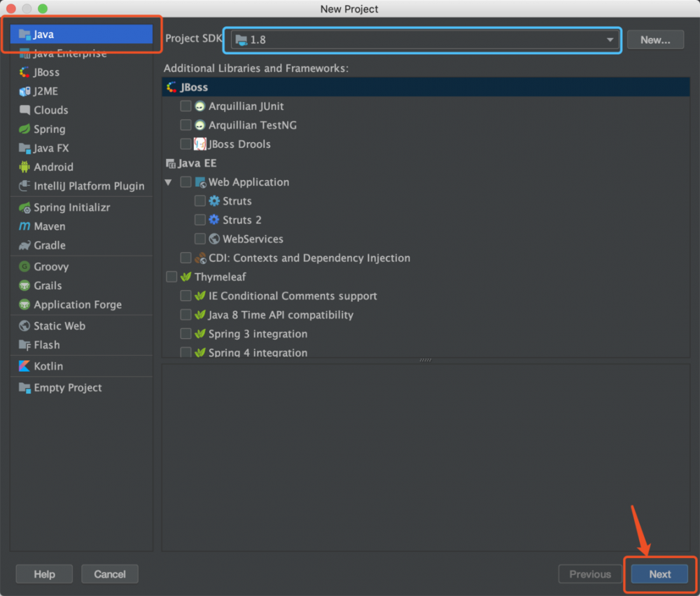Choose the Java FX folder icon
Viewport: 700px width, 596px height.
24,148
